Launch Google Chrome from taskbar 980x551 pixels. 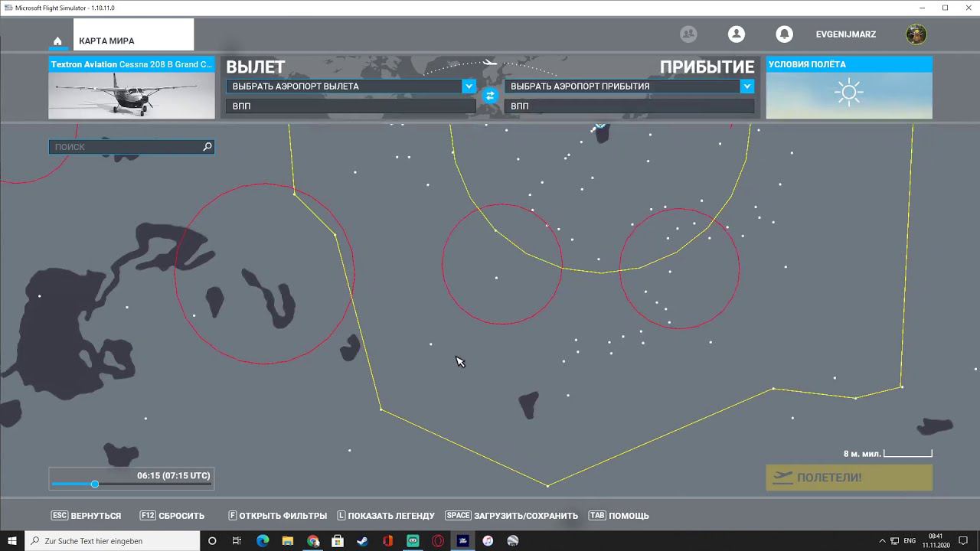313,541
